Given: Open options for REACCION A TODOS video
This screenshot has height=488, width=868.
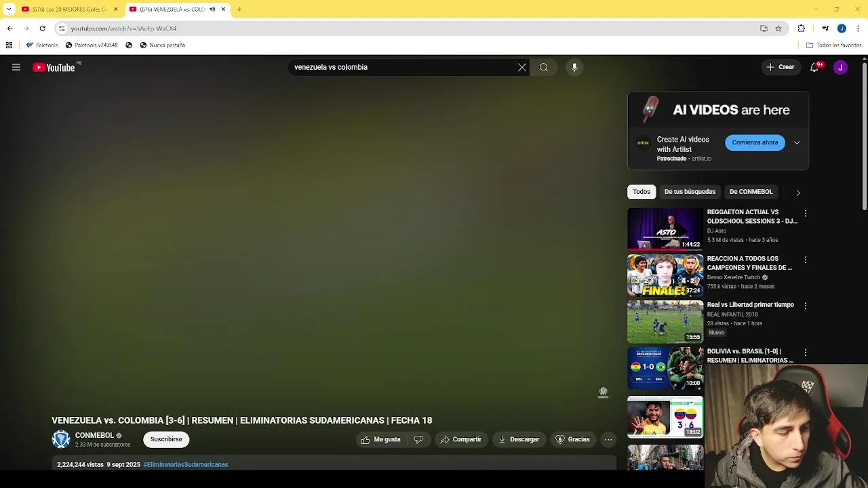Looking at the screenshot, I should (806, 260).
